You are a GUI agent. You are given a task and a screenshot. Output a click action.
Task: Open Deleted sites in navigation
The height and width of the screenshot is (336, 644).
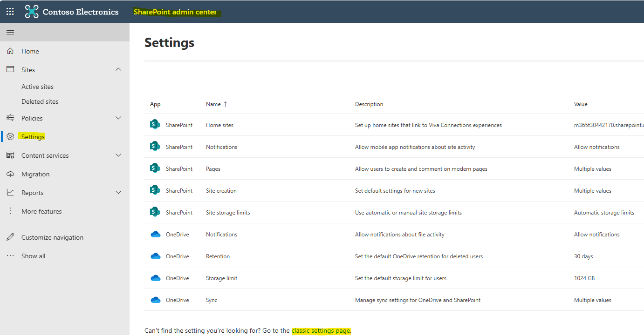[40, 101]
